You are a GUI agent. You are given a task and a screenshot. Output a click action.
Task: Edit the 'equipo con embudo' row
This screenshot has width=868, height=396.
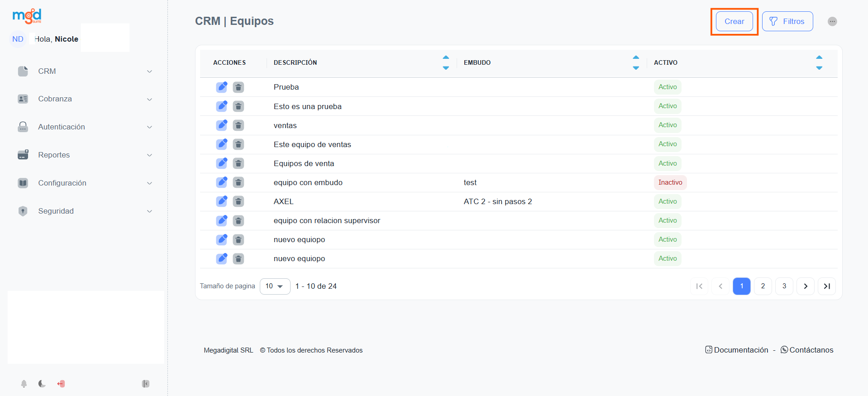(x=221, y=182)
